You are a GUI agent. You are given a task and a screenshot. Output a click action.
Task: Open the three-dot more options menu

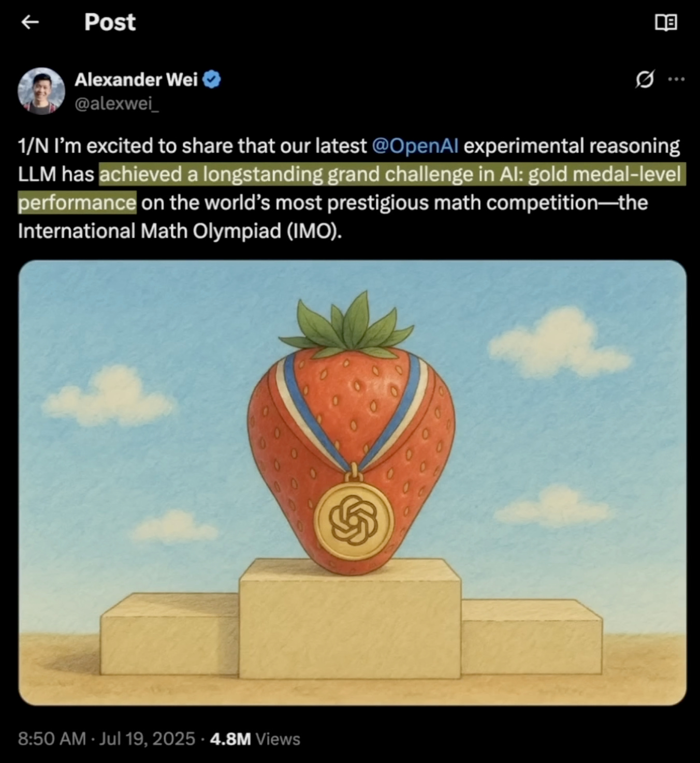tap(676, 79)
